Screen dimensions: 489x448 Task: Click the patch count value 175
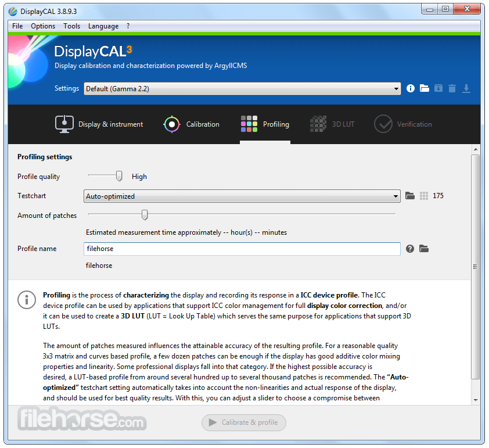click(438, 196)
